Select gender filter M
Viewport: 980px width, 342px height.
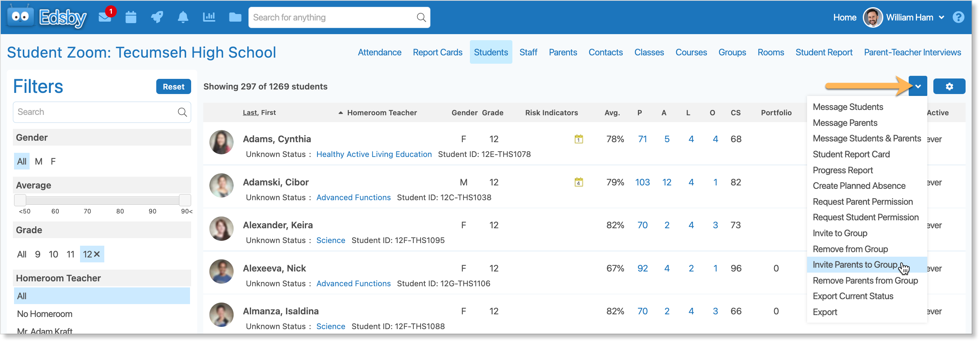pyautogui.click(x=38, y=161)
